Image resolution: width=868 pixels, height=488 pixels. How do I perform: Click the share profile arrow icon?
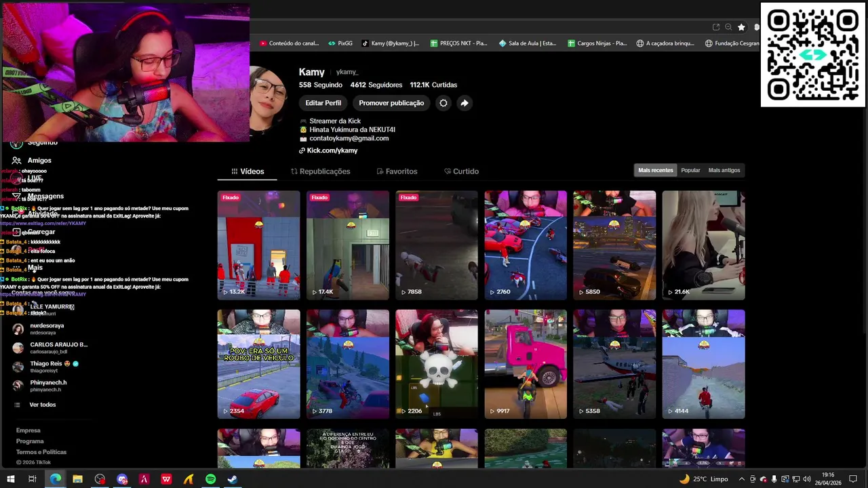465,103
